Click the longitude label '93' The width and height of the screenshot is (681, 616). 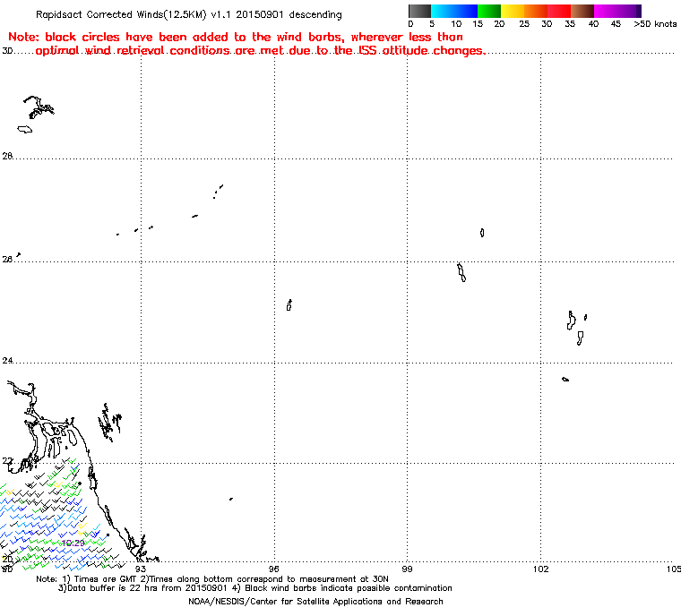[141, 569]
